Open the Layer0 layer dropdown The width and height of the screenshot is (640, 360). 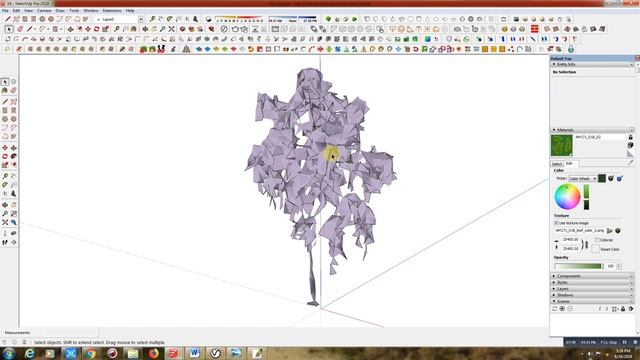140,19
